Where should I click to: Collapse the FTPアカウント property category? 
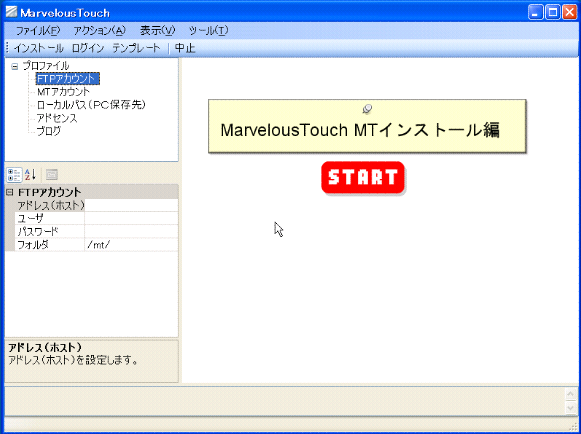10,192
